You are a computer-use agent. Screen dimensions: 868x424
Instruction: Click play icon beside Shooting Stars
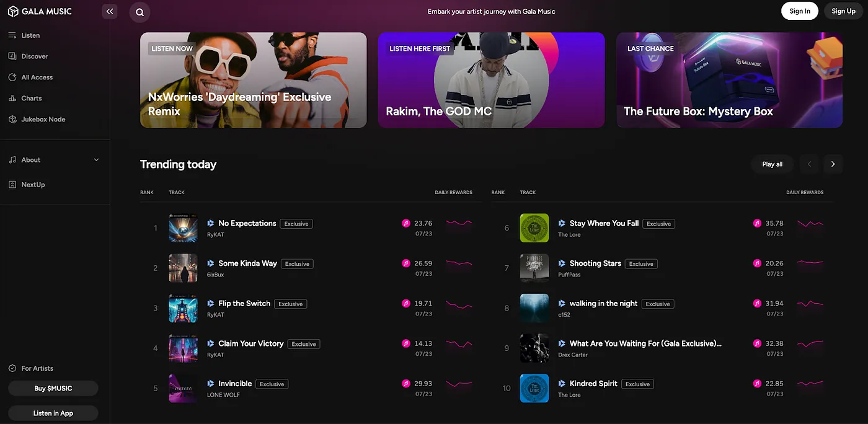(562, 263)
